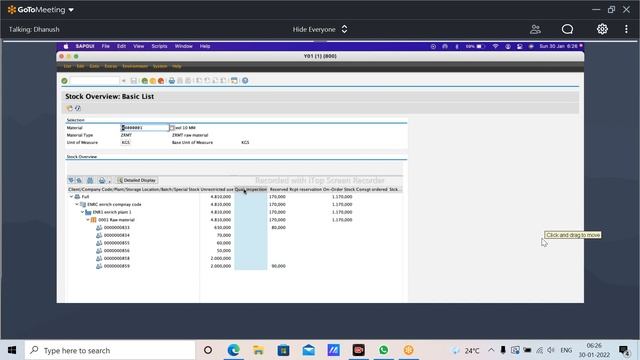This screenshot has height=360, width=640.
Task: Open GoToMeeting settings gear icon
Action: (x=602, y=29)
